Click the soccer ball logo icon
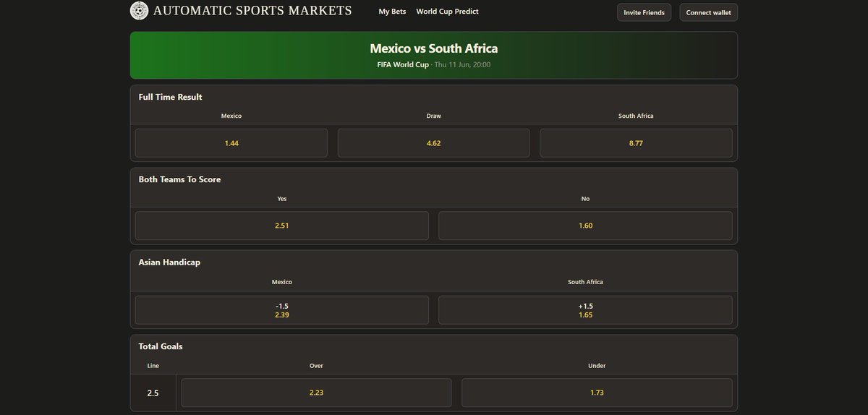Image resolution: width=868 pixels, height=415 pixels. pos(139,11)
